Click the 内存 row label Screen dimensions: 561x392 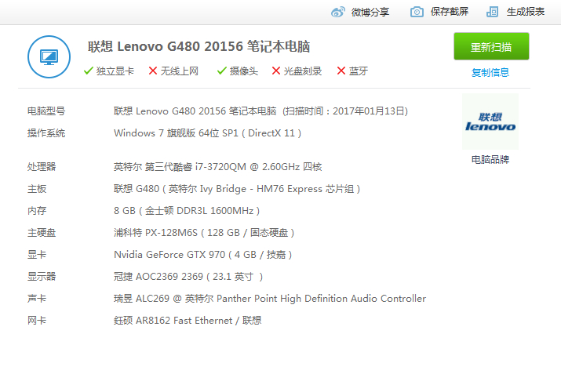[37, 210]
